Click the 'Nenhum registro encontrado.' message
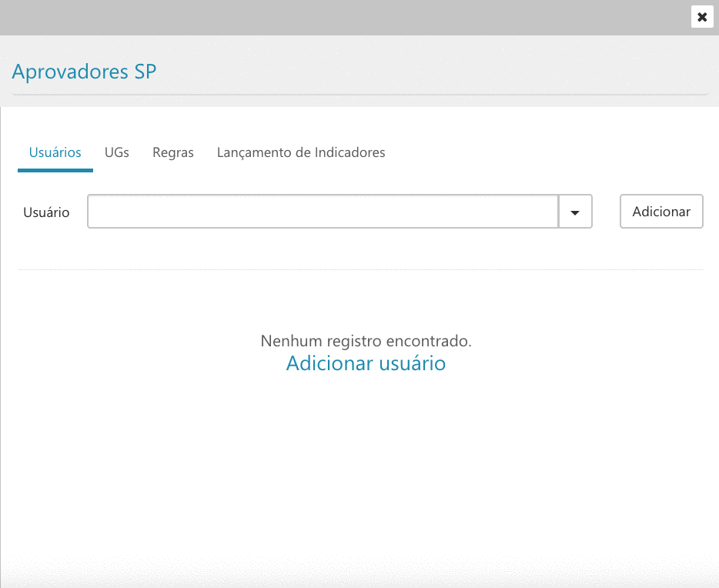 (366, 341)
